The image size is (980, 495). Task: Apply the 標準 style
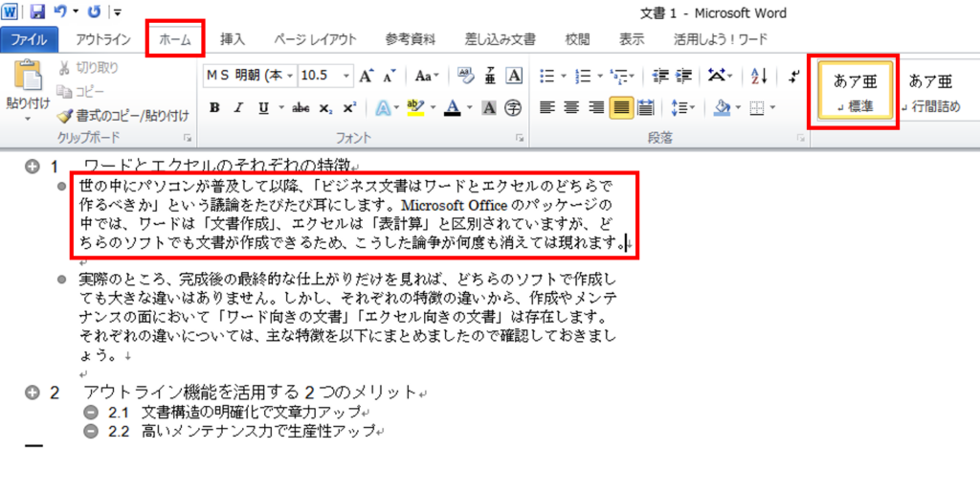tap(857, 92)
